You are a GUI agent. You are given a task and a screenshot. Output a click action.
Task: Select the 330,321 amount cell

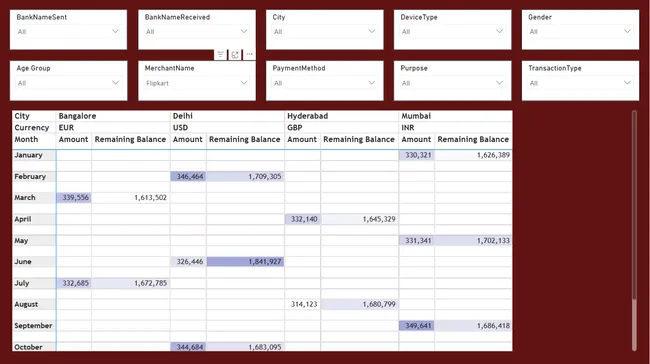click(x=417, y=155)
